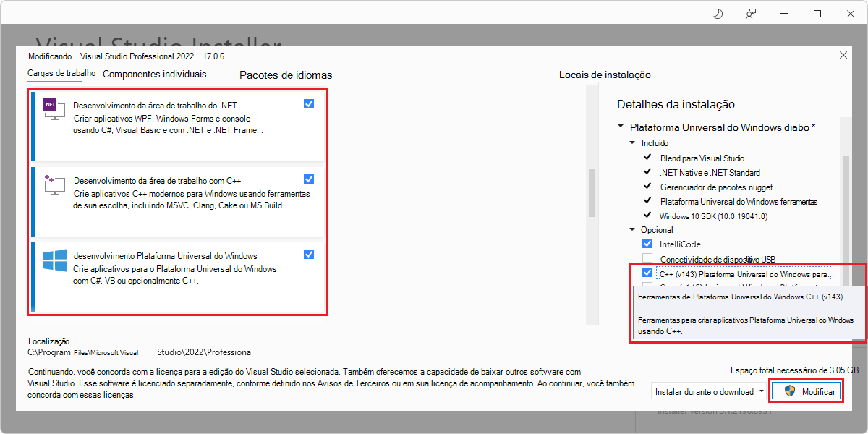868x434 pixels.
Task: Check Conectividade de dispositivo USB
Action: pos(647,259)
